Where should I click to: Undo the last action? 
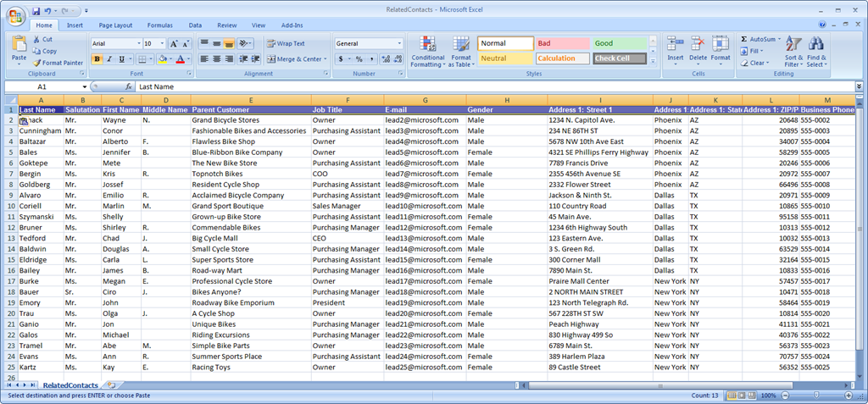coord(47,10)
